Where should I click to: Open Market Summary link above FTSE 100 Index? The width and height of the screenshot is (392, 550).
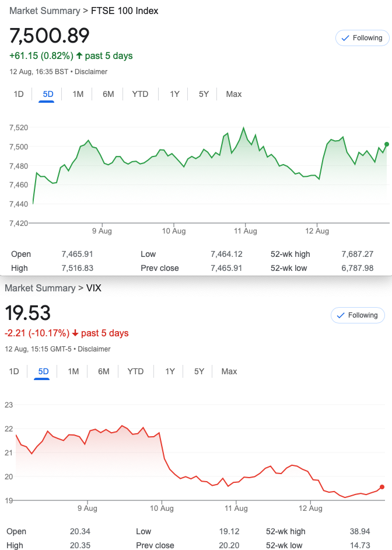(44, 11)
